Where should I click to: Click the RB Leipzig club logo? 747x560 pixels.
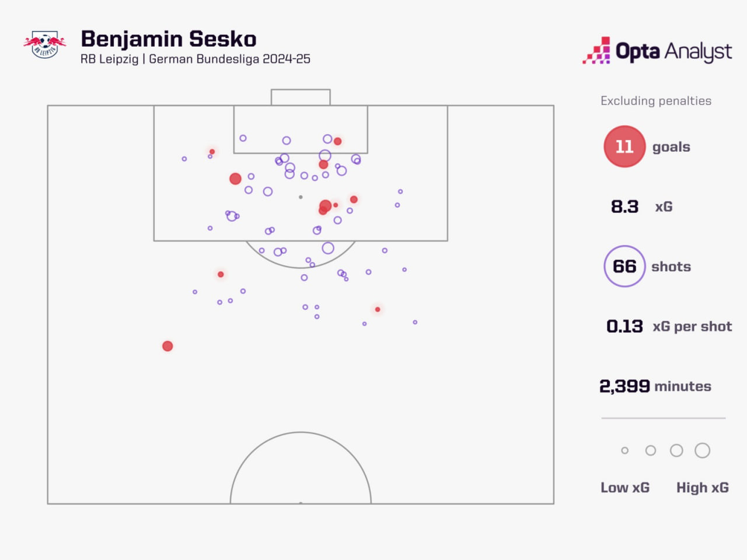[x=45, y=44]
